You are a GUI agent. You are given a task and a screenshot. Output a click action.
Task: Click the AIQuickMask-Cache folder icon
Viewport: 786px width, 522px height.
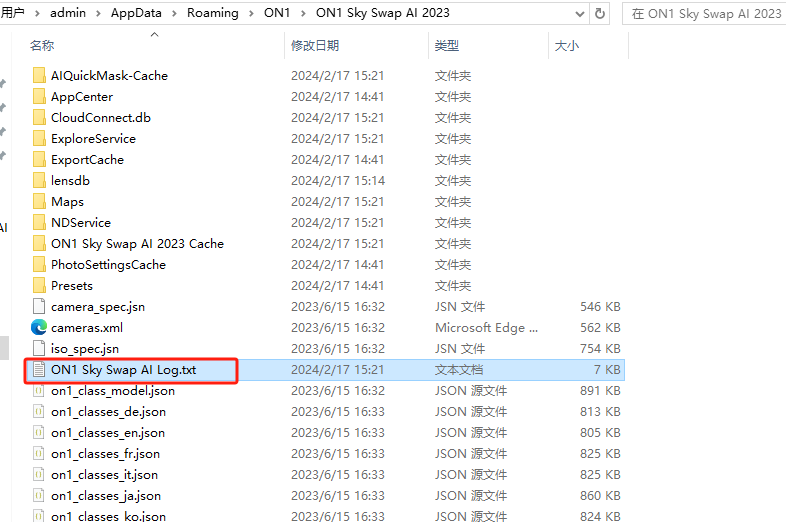click(x=39, y=75)
